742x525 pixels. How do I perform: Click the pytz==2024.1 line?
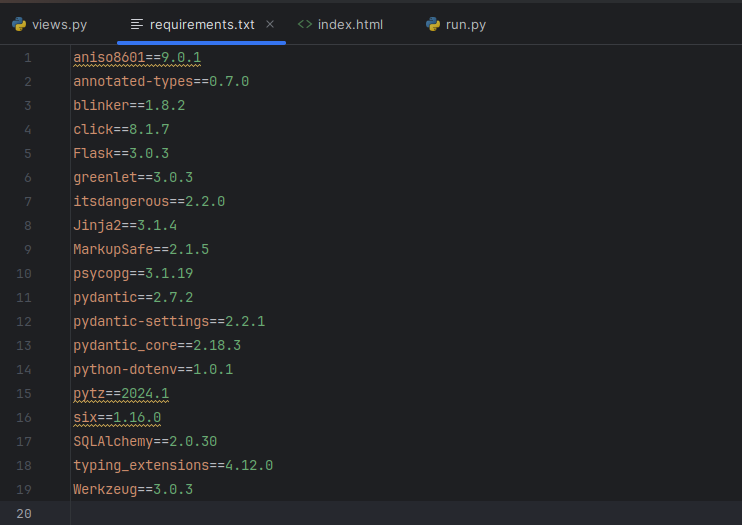coord(121,393)
